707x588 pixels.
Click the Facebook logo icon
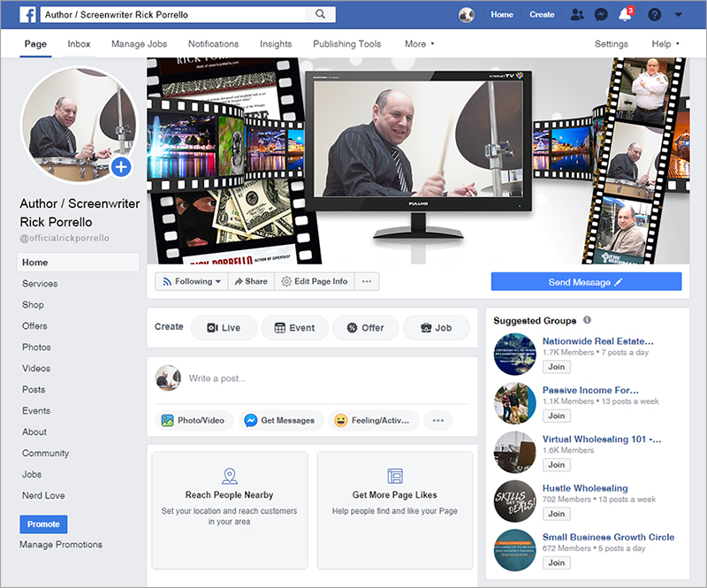coord(27,15)
